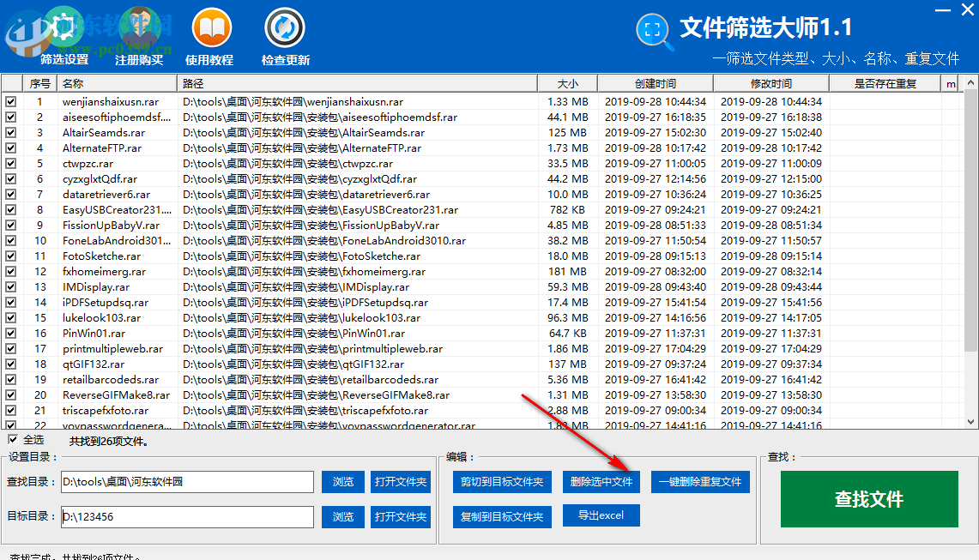Toggle the 全选 select-all checkbox
979x560 pixels.
[13, 439]
